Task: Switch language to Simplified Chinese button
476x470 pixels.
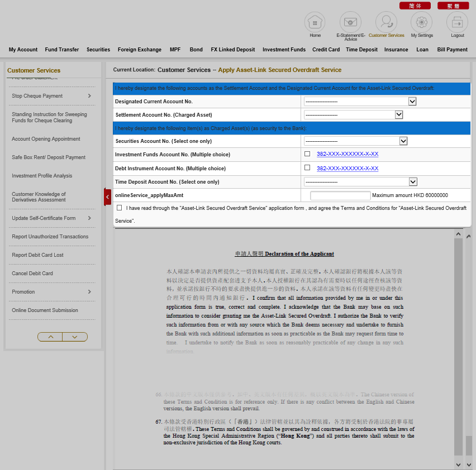Action: [415, 6]
